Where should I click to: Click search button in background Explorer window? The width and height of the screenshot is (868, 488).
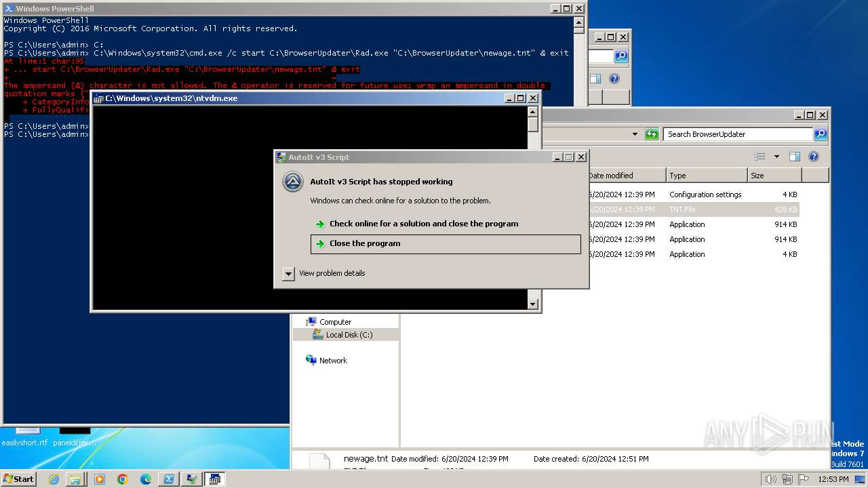point(621,56)
